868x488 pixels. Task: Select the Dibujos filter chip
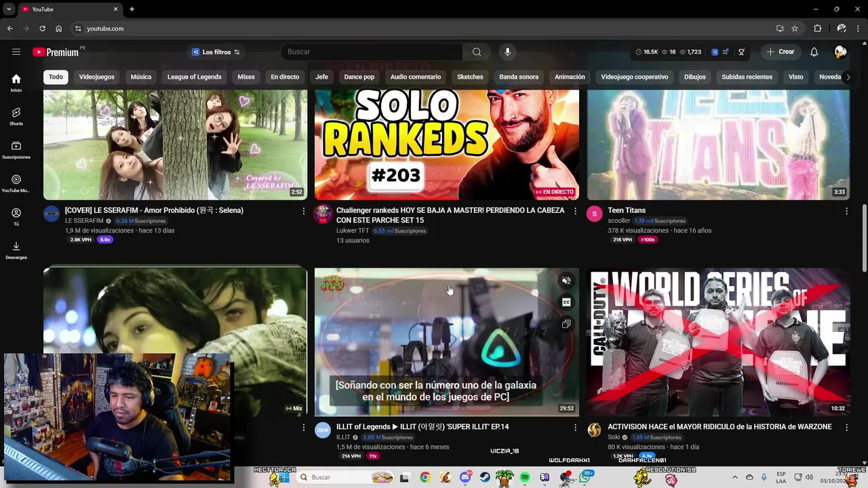pos(695,77)
